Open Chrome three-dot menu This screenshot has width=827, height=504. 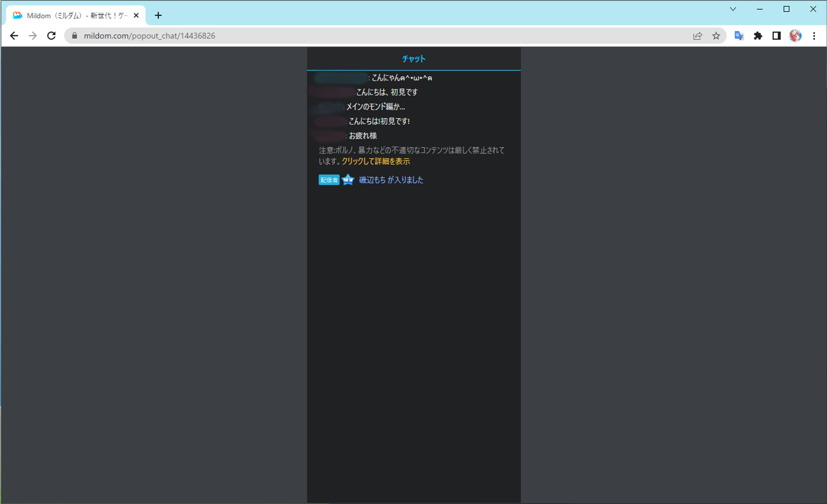point(814,36)
